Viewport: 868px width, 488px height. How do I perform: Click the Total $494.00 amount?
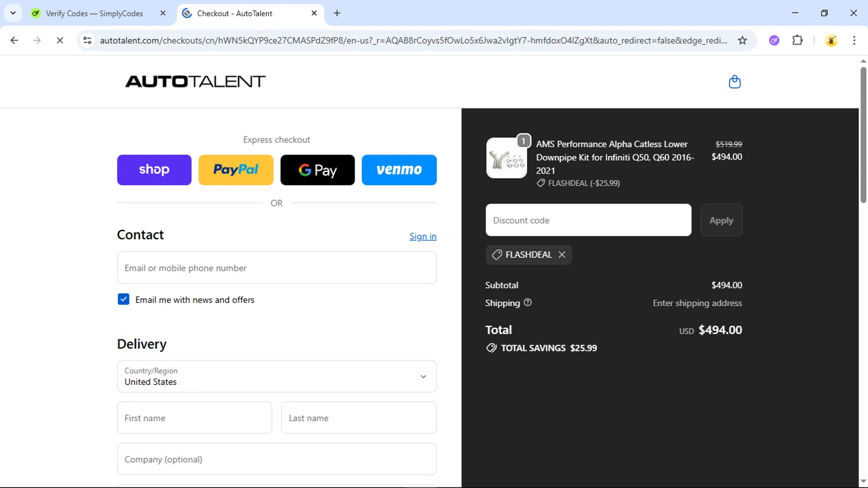[x=720, y=330]
